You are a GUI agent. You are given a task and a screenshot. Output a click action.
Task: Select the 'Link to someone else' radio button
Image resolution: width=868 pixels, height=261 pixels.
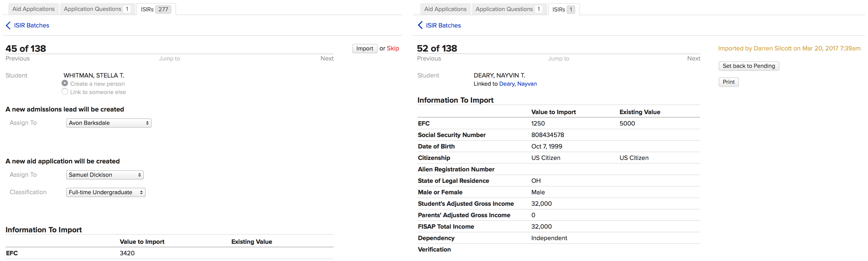(x=65, y=92)
